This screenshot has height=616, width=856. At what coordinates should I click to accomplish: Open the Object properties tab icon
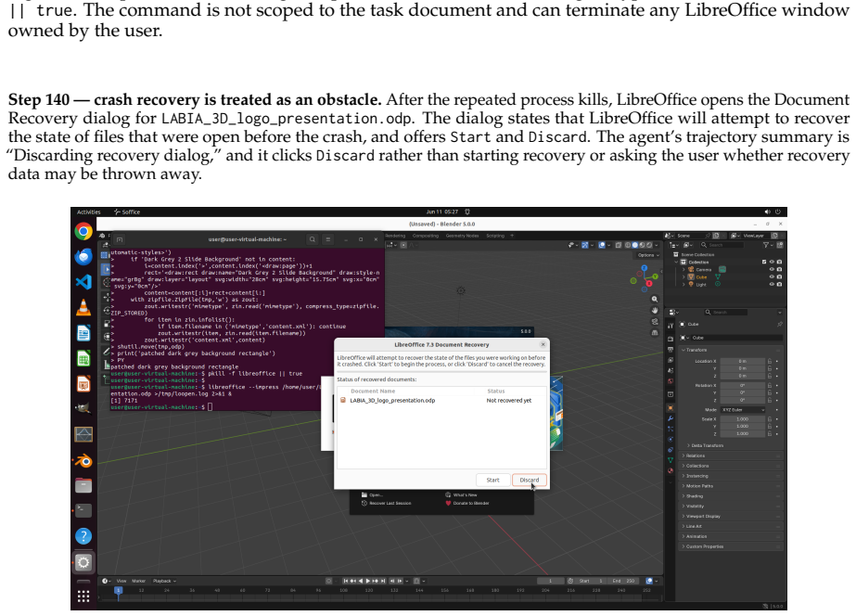671,408
